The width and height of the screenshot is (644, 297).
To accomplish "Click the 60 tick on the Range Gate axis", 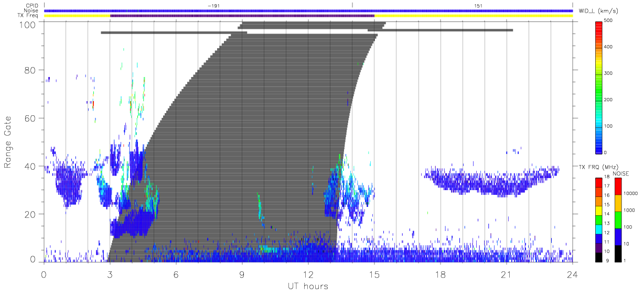I will tap(30, 118).
